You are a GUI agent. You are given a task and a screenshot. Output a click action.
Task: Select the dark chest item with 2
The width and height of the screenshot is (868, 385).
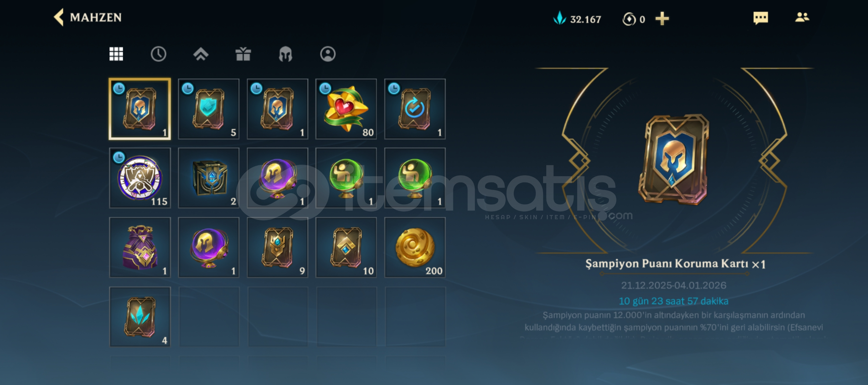pos(209,178)
